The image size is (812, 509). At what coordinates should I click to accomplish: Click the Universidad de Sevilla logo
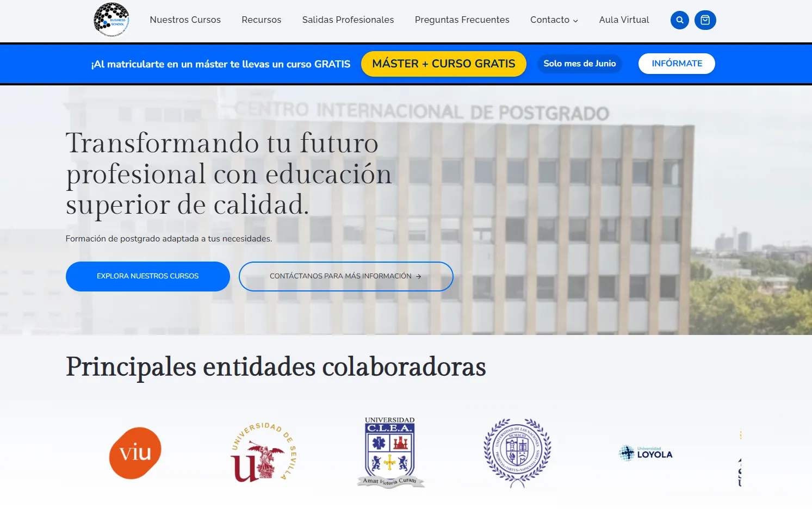coord(263,452)
